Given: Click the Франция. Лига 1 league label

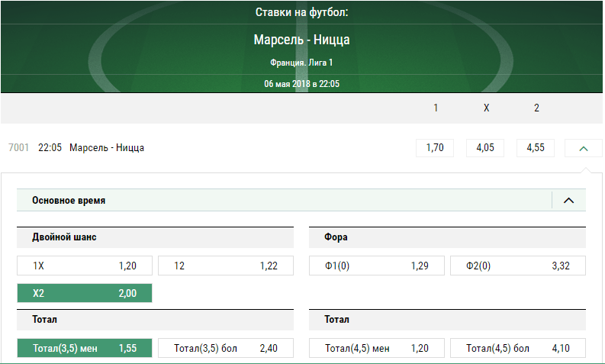Looking at the screenshot, I should pyautogui.click(x=302, y=63).
